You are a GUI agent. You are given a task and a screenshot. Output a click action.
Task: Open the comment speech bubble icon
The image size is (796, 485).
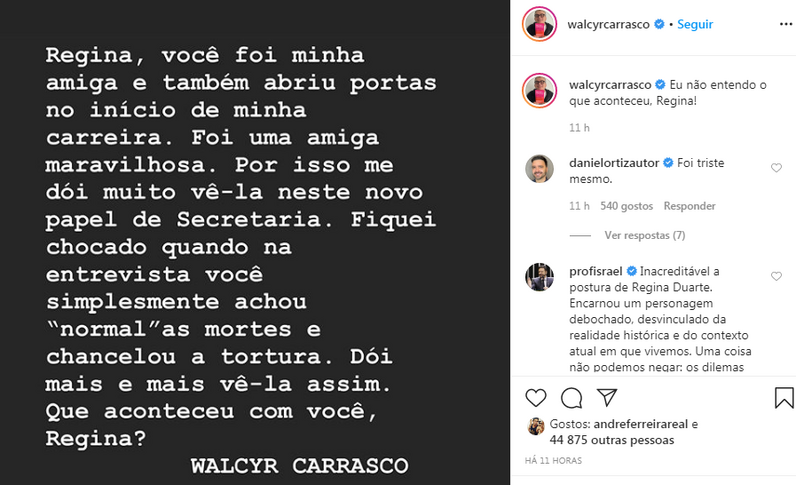click(x=571, y=398)
